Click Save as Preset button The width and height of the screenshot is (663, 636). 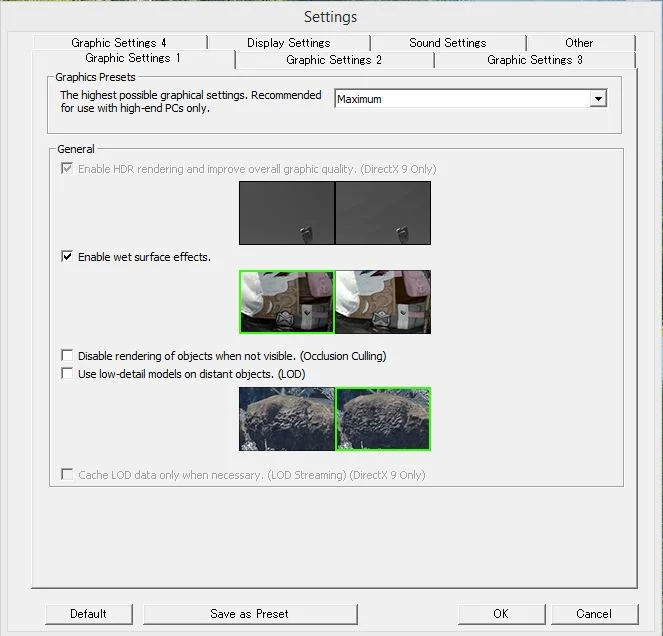click(x=249, y=614)
